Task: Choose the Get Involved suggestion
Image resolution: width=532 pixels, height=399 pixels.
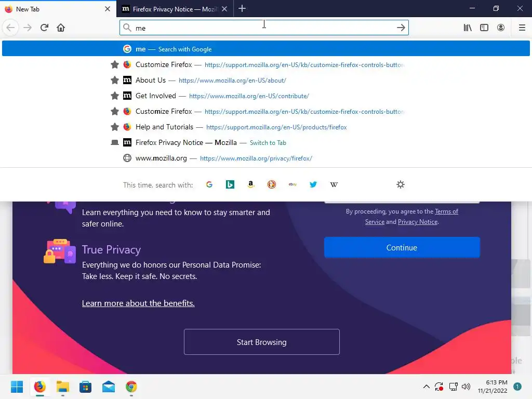Action: click(x=265, y=96)
